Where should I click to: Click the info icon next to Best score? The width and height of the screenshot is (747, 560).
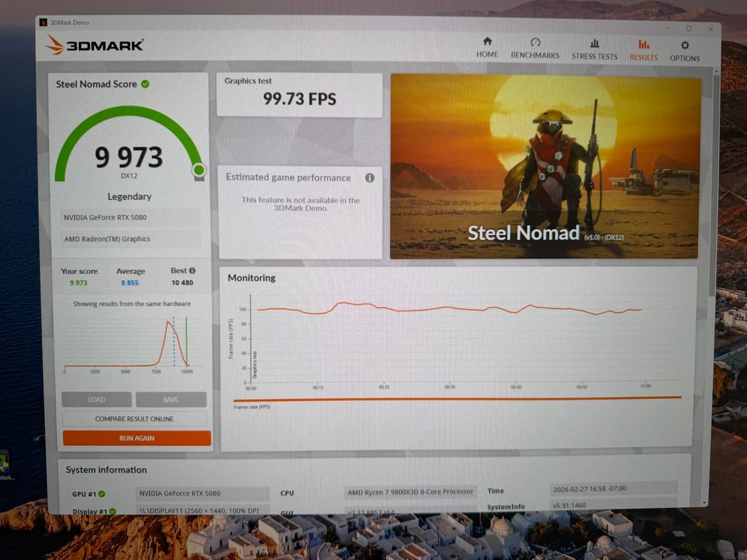(192, 271)
